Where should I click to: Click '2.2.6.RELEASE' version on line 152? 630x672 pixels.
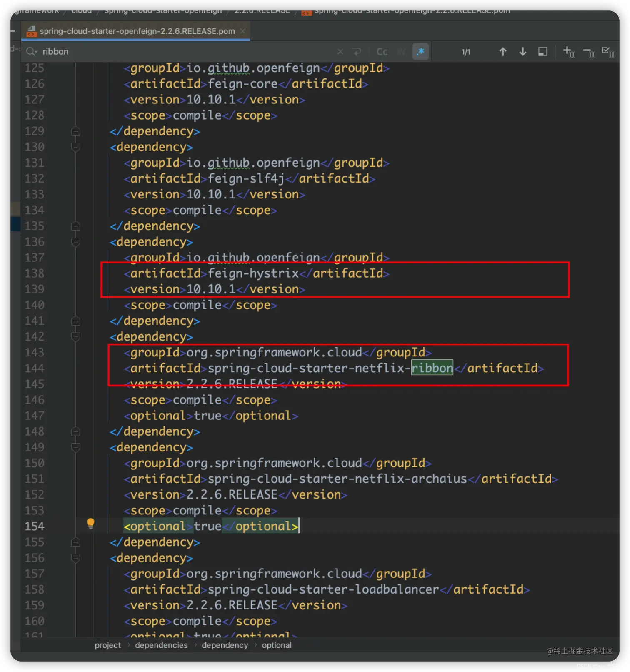[232, 495]
